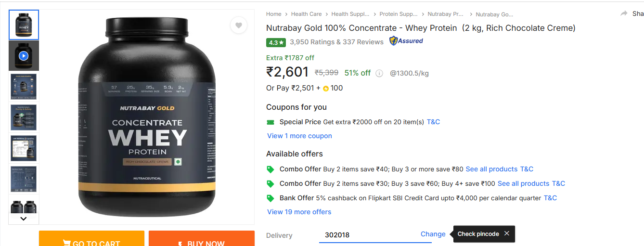Close the Check pincode tooltip
Screen dimensions: 644x246
click(x=507, y=233)
